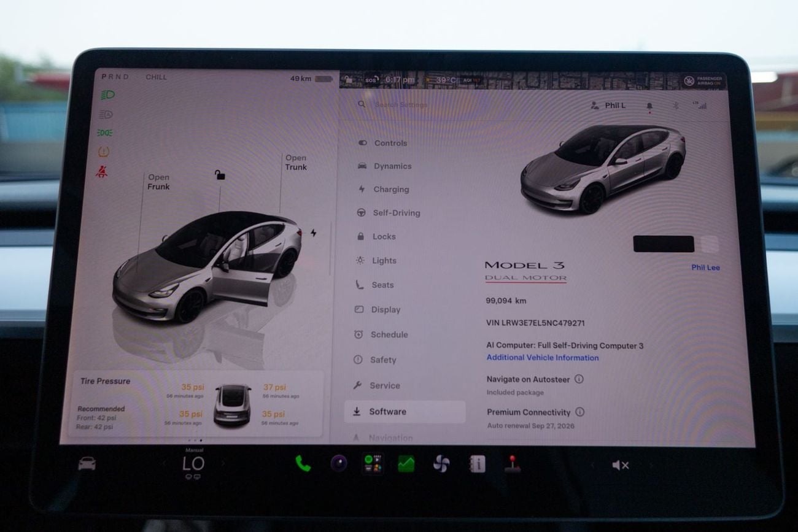Tap the auto high beam indicator icon
This screenshot has height=532, width=798.
point(106,114)
